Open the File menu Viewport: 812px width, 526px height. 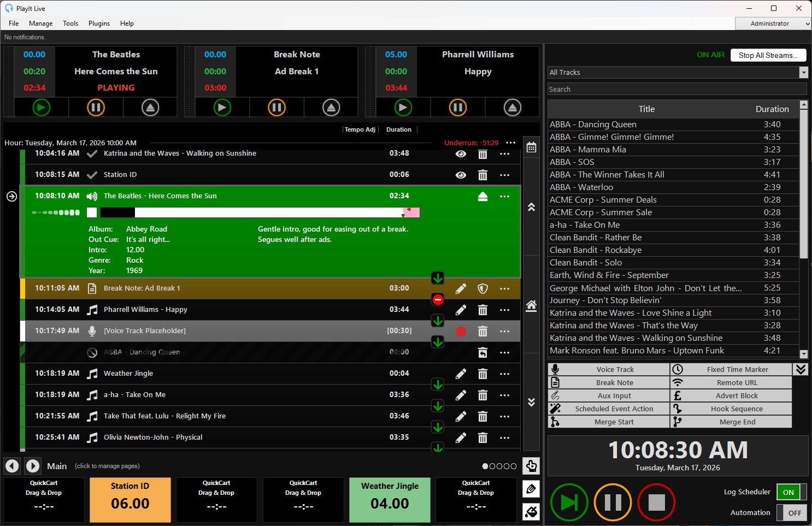[14, 23]
